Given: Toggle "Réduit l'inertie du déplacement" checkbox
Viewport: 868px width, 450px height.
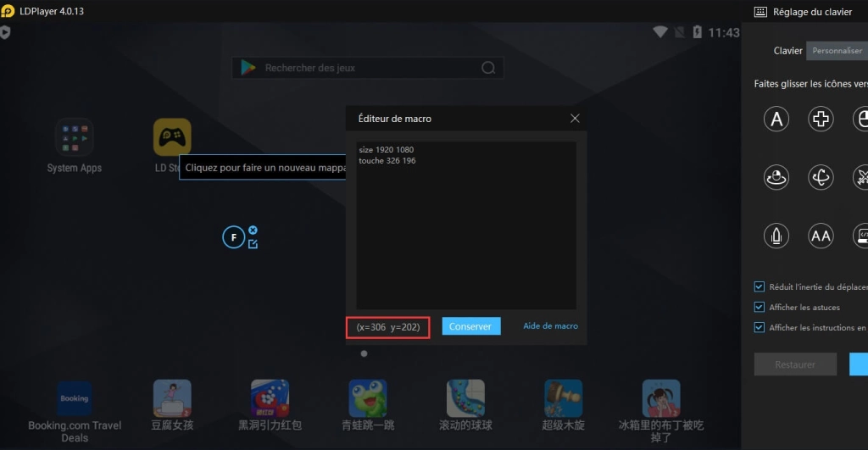Looking at the screenshot, I should [x=759, y=286].
